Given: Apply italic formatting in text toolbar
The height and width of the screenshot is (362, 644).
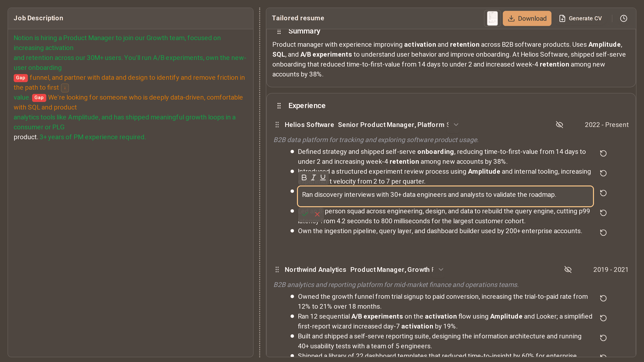Looking at the screenshot, I should pos(313,177).
